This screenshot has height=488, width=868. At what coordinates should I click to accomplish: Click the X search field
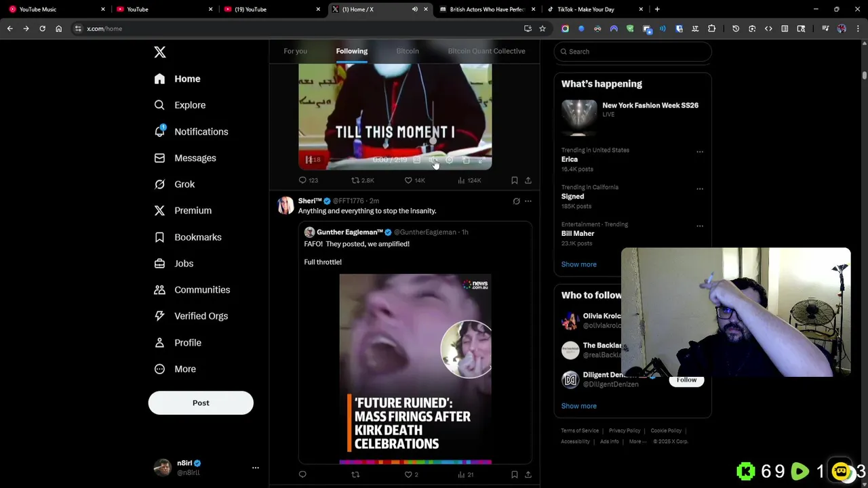pos(633,52)
